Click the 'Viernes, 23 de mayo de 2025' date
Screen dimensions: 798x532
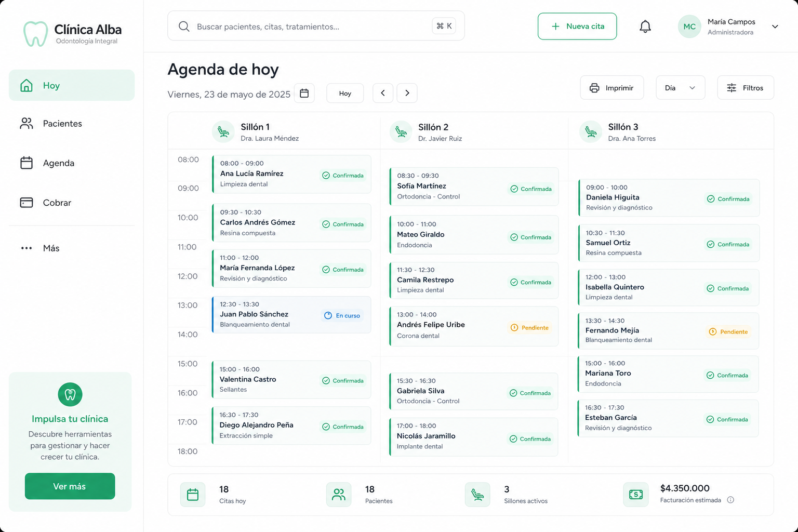click(x=229, y=94)
